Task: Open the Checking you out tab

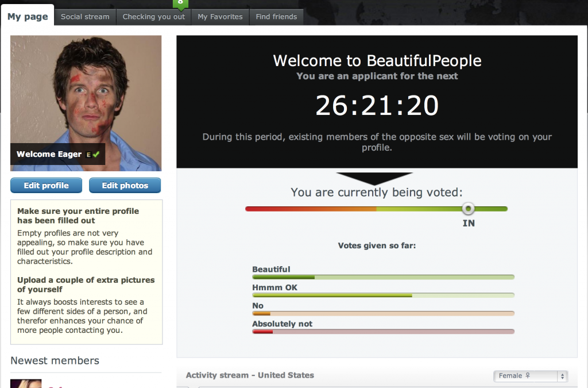Action: 154,17
